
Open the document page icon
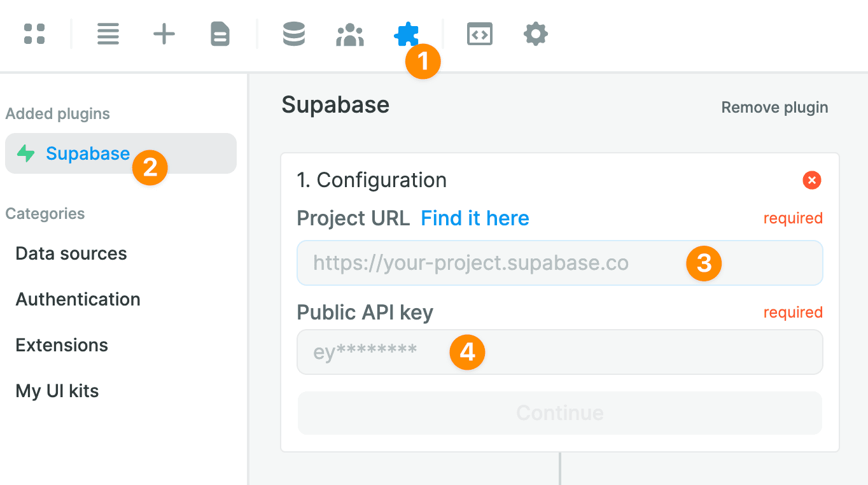220,34
